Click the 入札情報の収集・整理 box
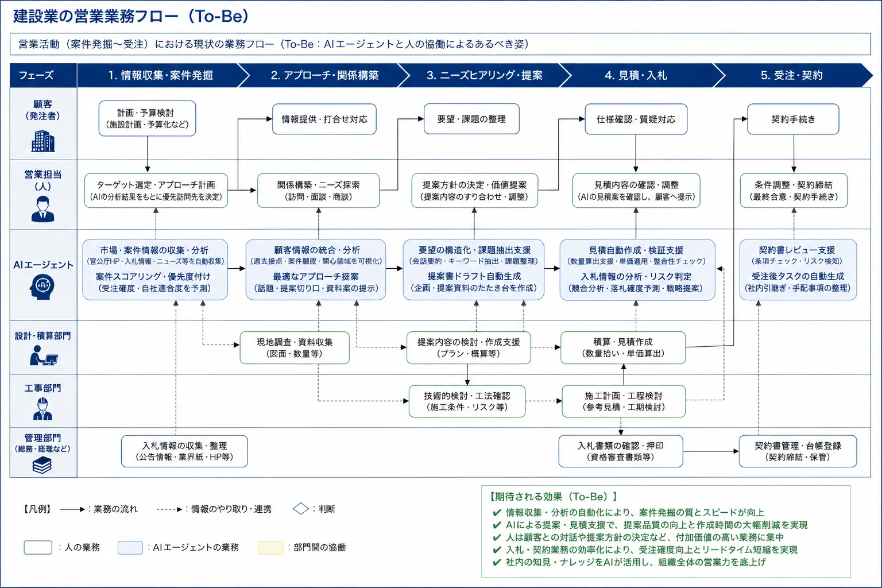The height and width of the screenshot is (588, 882). click(x=184, y=451)
